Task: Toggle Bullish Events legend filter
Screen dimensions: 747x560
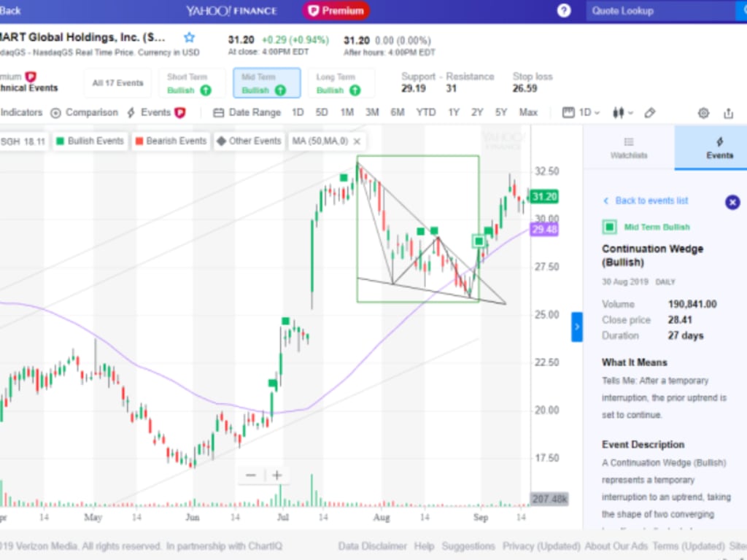Action: click(x=90, y=141)
